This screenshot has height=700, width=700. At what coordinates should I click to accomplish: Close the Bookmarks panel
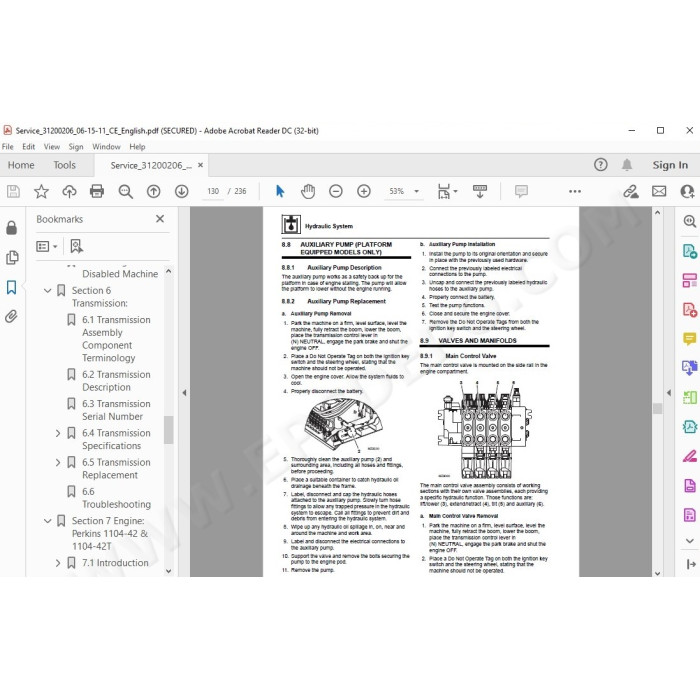pos(160,219)
